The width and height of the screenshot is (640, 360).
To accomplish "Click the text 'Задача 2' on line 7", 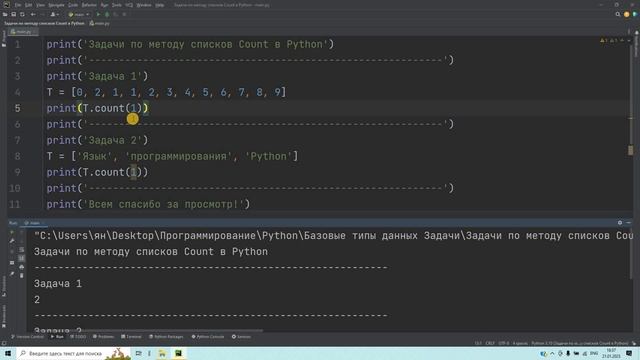I will pyautogui.click(x=112, y=140).
